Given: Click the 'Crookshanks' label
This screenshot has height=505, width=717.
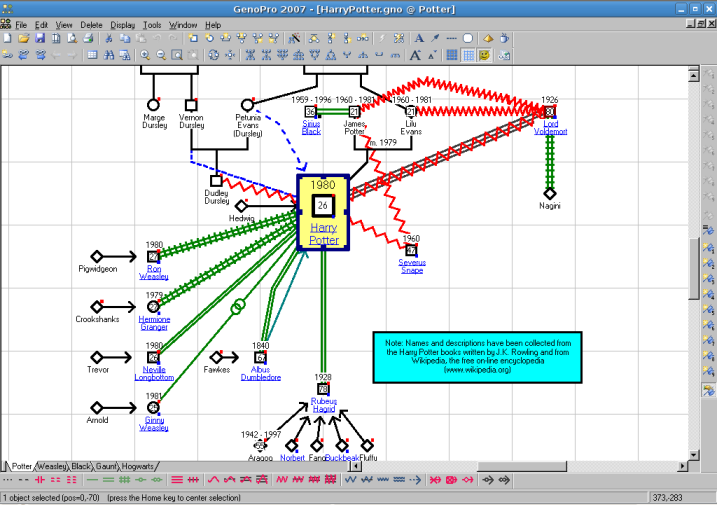Looking at the screenshot, I should point(97,319).
